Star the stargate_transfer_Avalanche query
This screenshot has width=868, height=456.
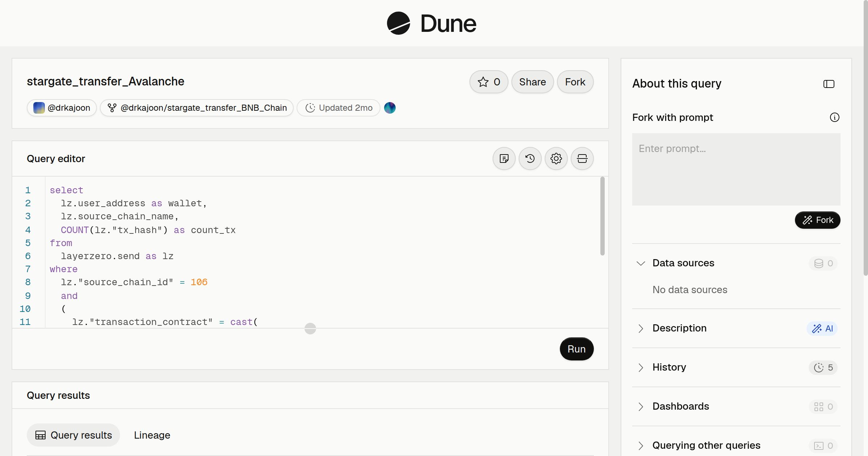(x=489, y=82)
